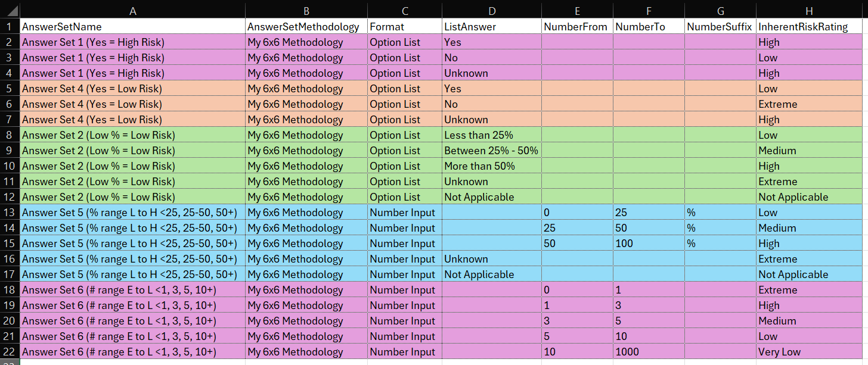Viewport: 868px width, 365px height.
Task: Select the NumberFrom '5' cell in row 21
Action: coord(577,336)
